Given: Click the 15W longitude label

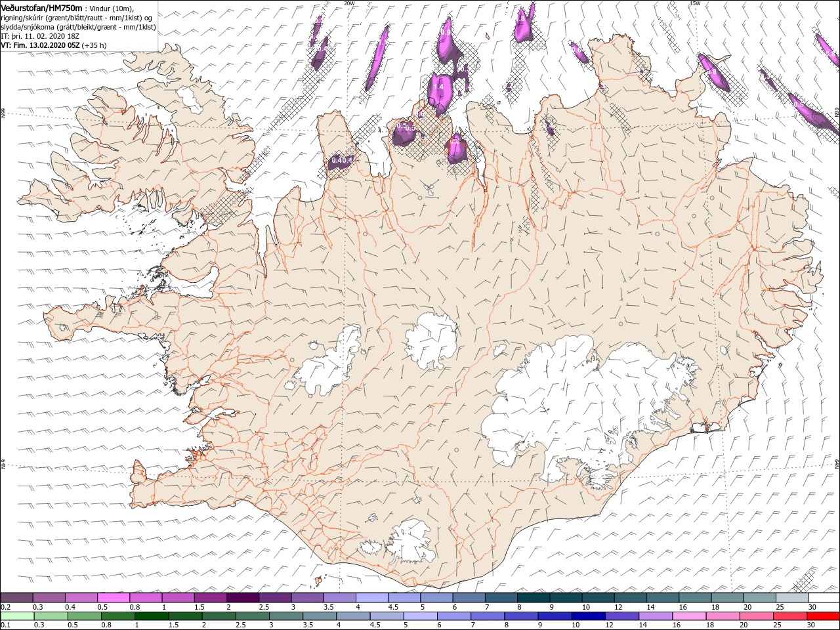Looking at the screenshot, I should 695,3.
